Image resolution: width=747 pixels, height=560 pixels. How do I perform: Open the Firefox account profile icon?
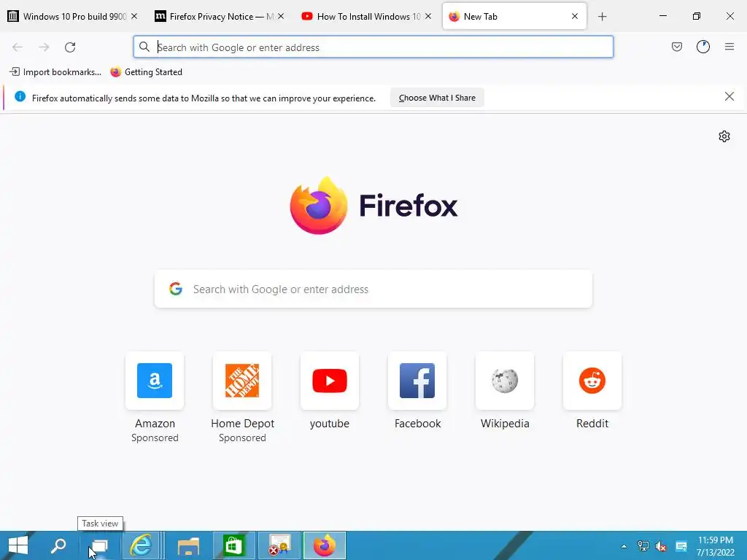coord(703,47)
